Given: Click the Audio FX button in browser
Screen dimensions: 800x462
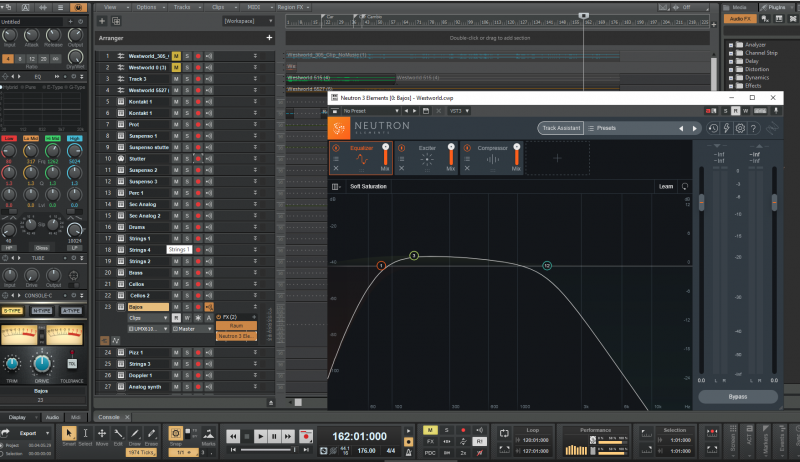Looking at the screenshot, I should point(740,19).
